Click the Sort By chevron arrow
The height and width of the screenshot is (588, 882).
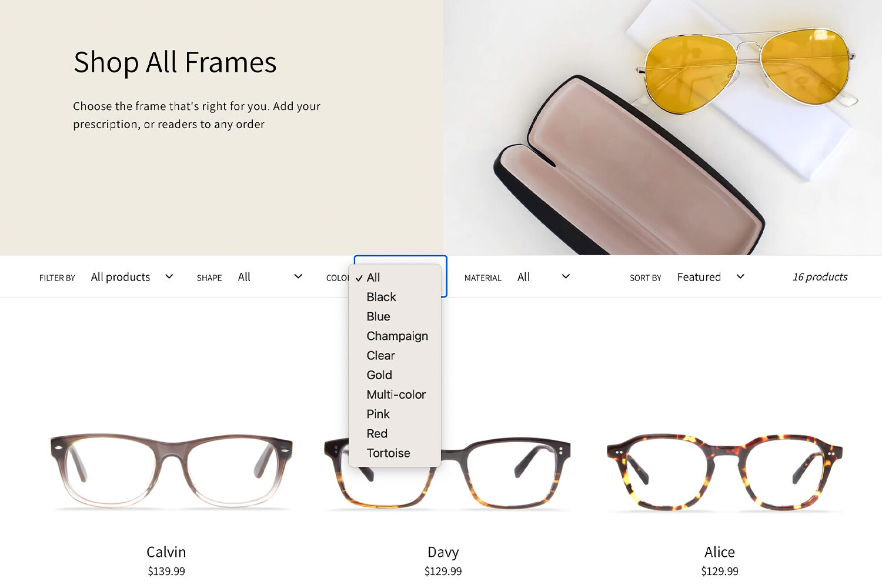click(740, 276)
